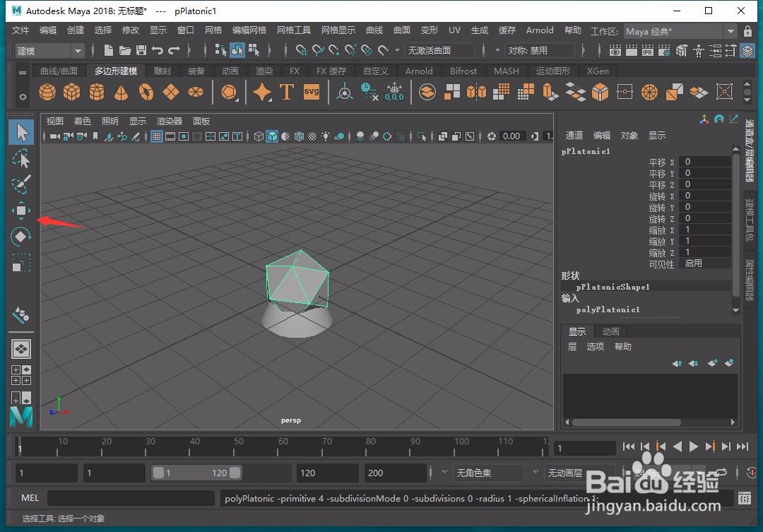Activate the Lasso select tool
The width and height of the screenshot is (763, 532).
tap(21, 159)
